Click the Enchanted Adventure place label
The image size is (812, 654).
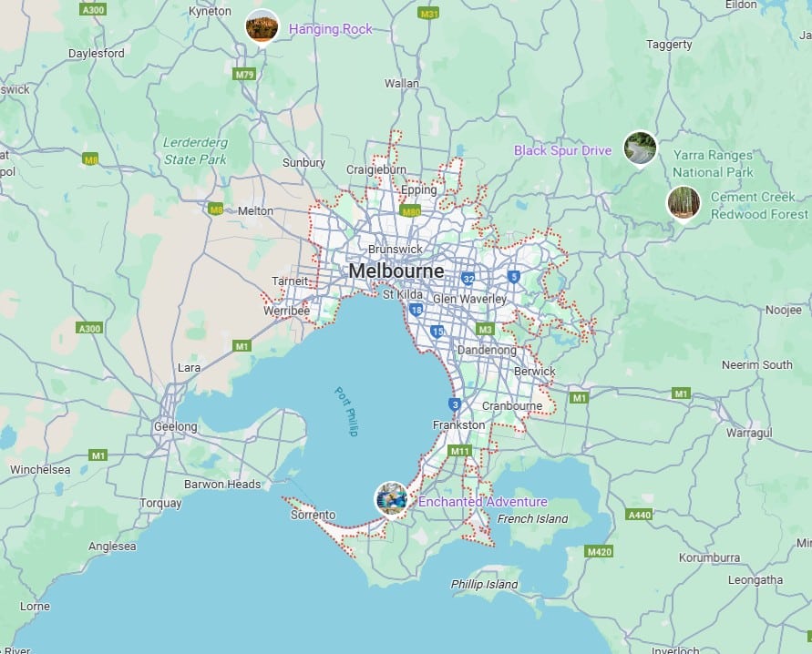pyautogui.click(x=483, y=502)
